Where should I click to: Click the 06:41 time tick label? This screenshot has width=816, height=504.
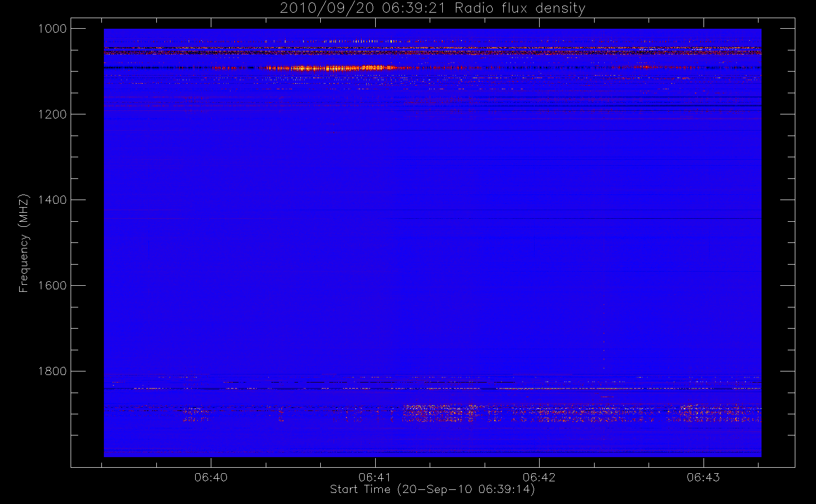[375, 477]
